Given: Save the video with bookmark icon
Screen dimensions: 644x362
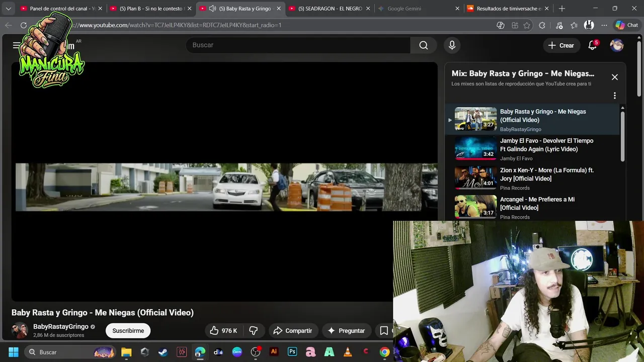Looking at the screenshot, I should [x=384, y=331].
